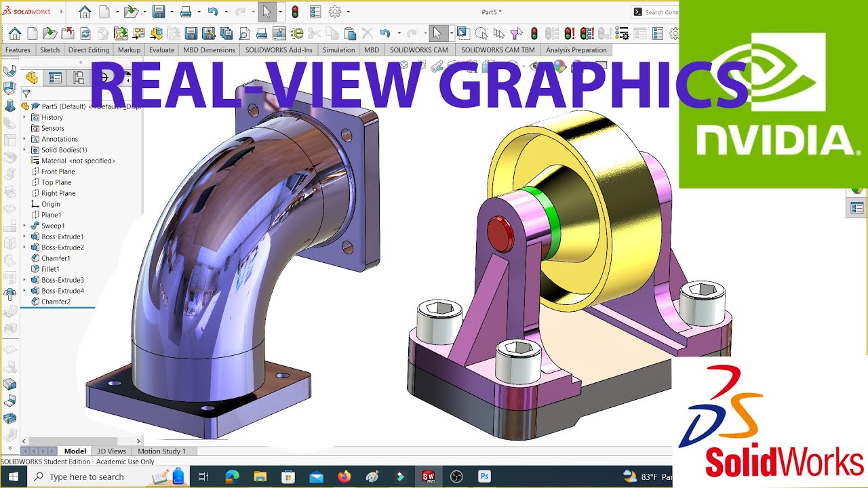The width and height of the screenshot is (868, 488).
Task: Select the Selection Filter funnel icon
Action: (516, 33)
